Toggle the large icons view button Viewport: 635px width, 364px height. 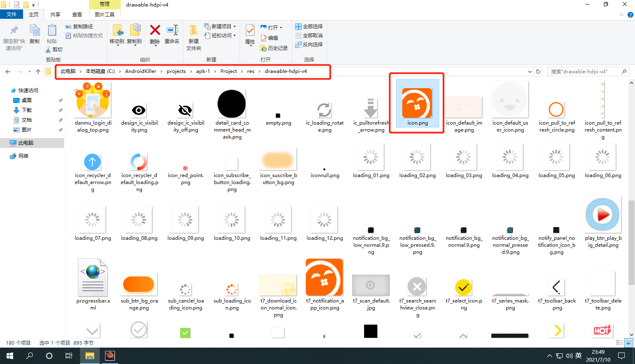(628, 343)
